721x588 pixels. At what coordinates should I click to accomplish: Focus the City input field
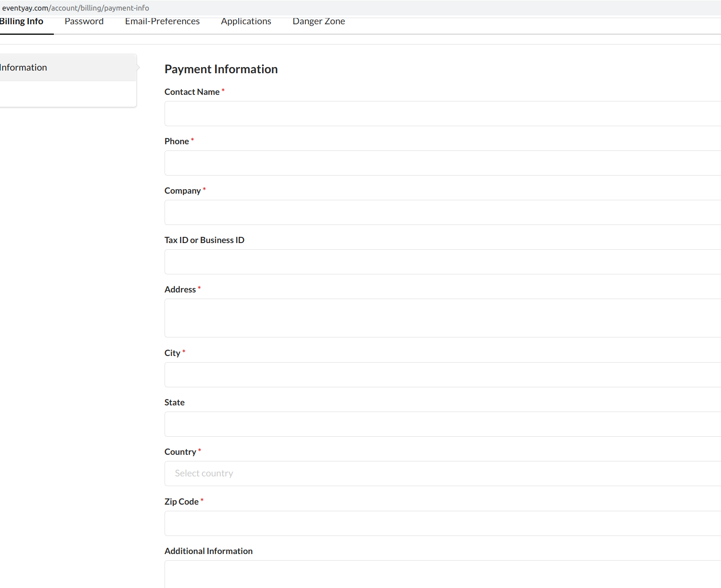tap(443, 375)
